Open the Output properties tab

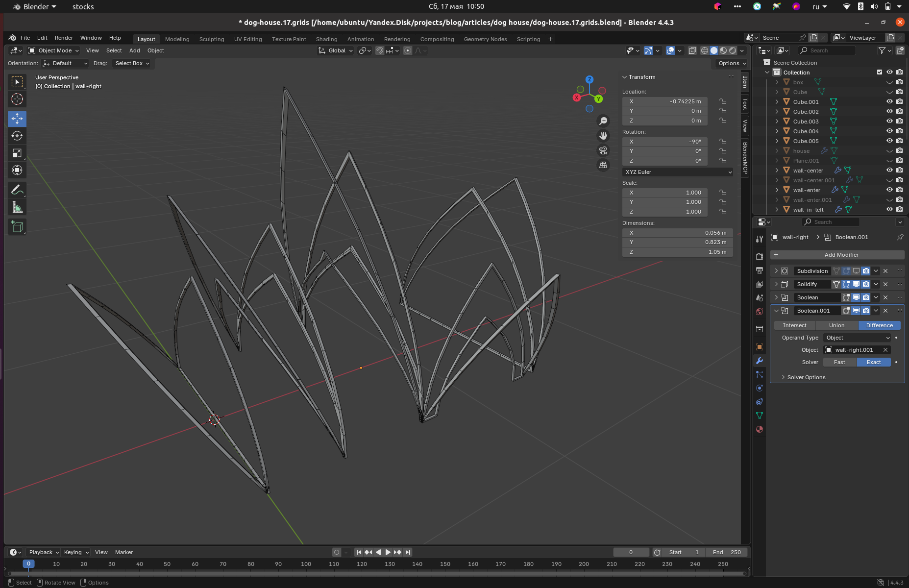pyautogui.click(x=760, y=270)
